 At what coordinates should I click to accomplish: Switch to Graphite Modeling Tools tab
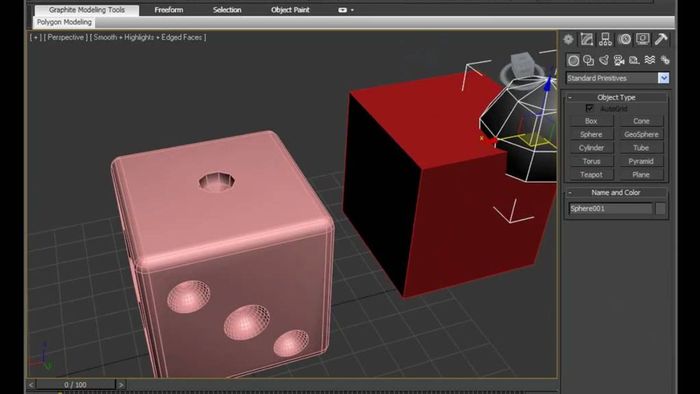coord(87,10)
